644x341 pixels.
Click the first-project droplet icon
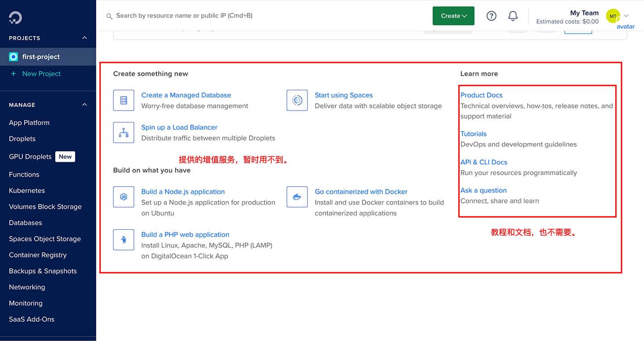coord(13,57)
